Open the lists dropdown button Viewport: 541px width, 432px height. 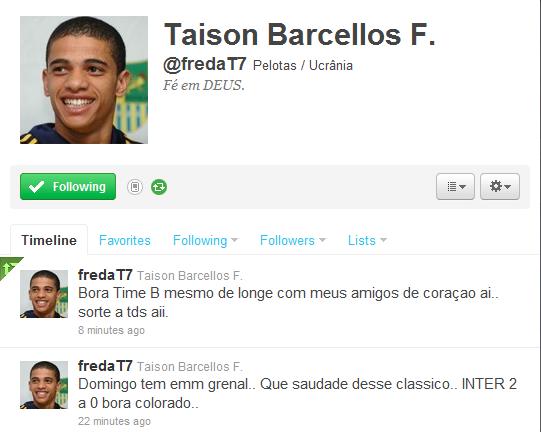455,187
